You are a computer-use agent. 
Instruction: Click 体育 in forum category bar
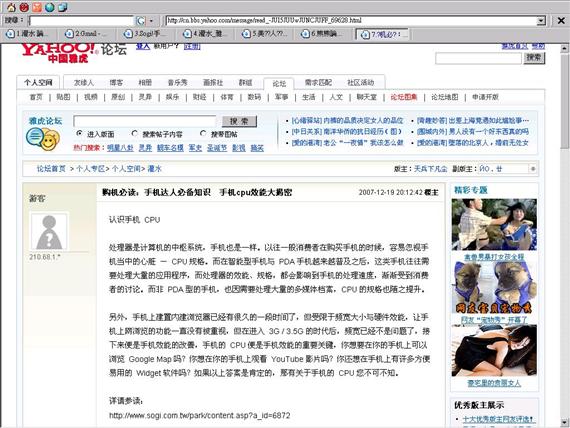227,97
